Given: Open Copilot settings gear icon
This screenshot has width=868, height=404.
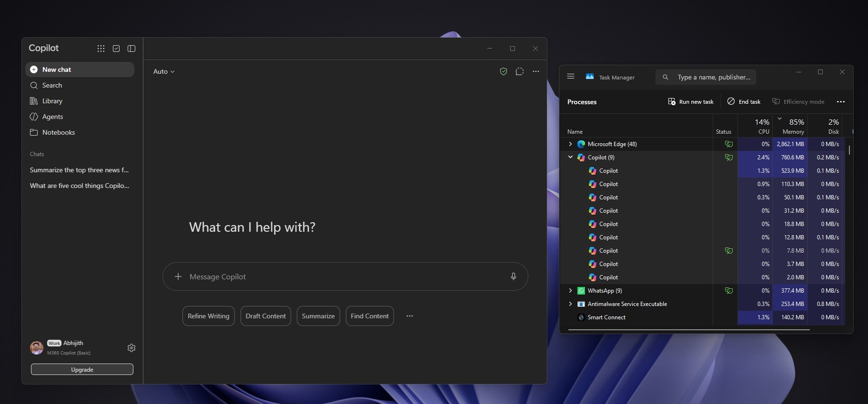Looking at the screenshot, I should (x=131, y=348).
